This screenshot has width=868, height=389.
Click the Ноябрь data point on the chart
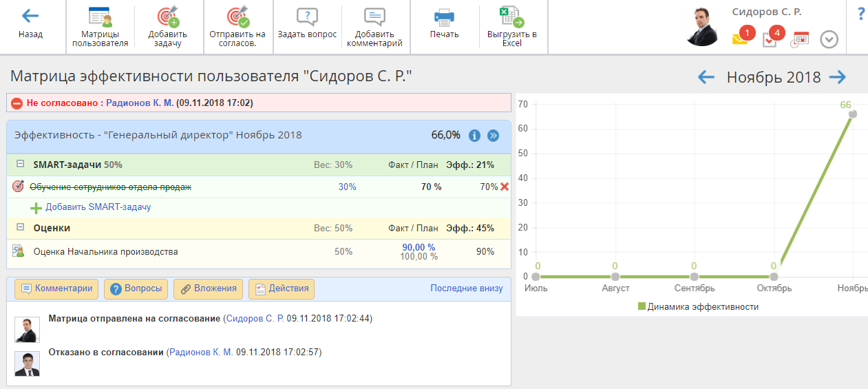(x=852, y=114)
